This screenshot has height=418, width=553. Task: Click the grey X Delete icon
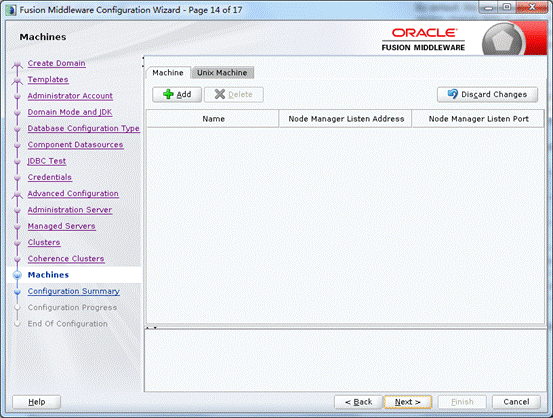click(220, 94)
